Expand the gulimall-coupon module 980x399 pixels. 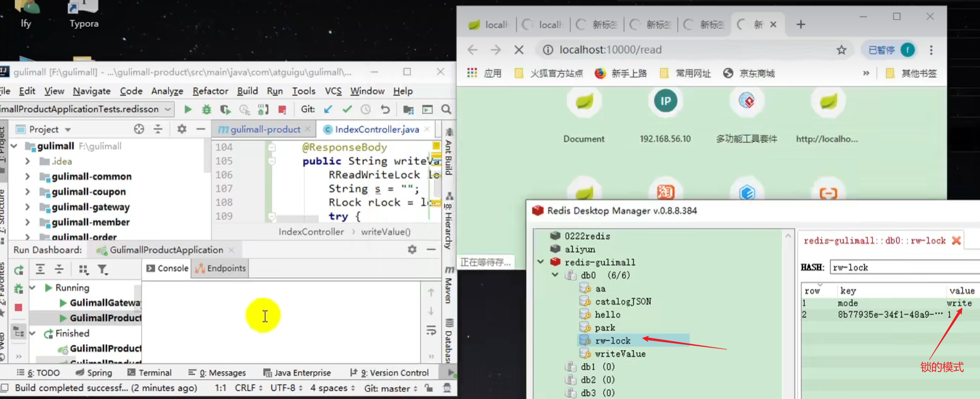(x=27, y=192)
